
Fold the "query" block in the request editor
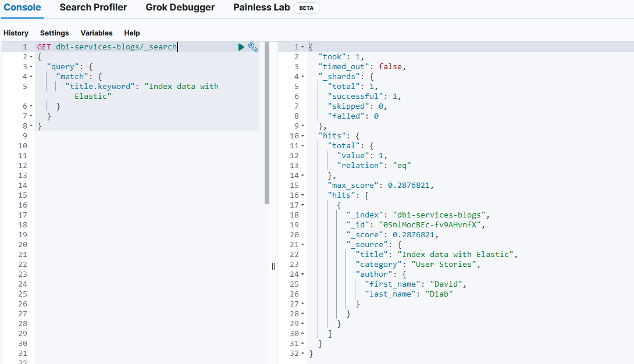point(30,67)
